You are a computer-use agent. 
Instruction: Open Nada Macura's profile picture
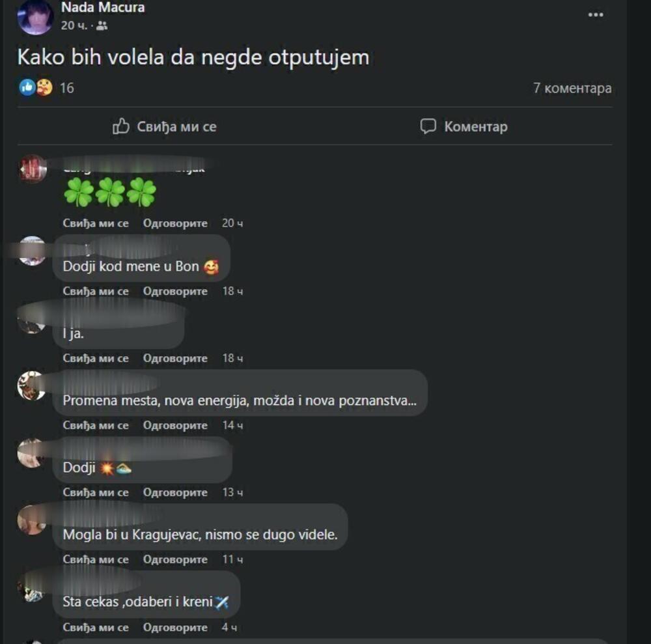tap(35, 17)
